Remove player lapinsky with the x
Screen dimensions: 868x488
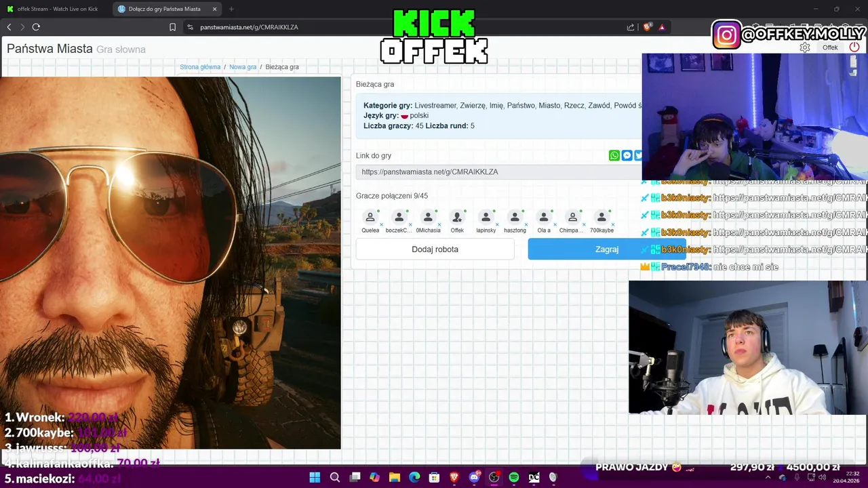(x=497, y=224)
